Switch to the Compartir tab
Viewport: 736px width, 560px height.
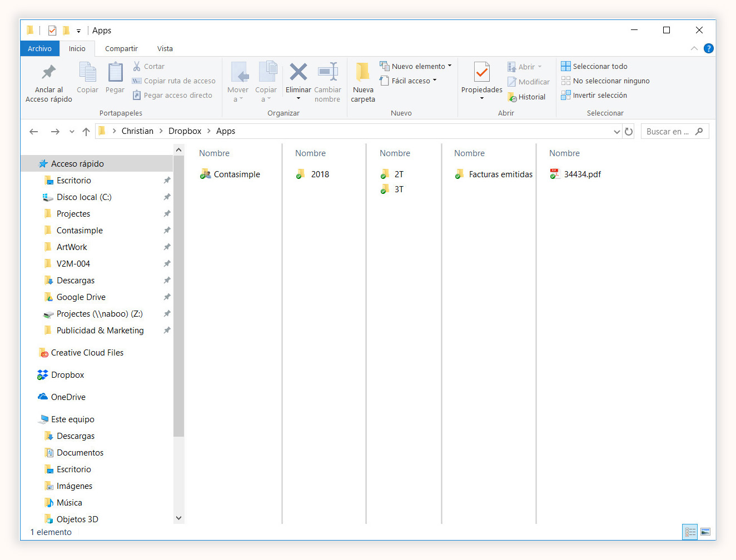click(121, 48)
